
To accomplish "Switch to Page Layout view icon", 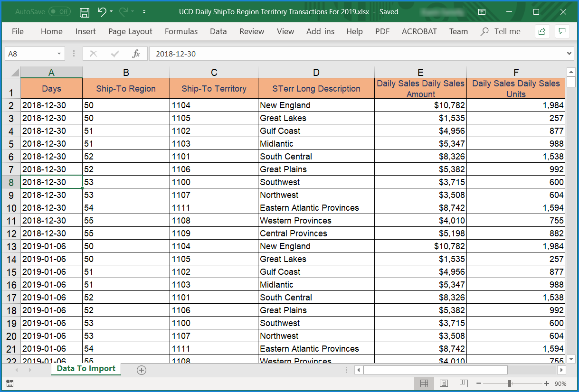I will (444, 383).
